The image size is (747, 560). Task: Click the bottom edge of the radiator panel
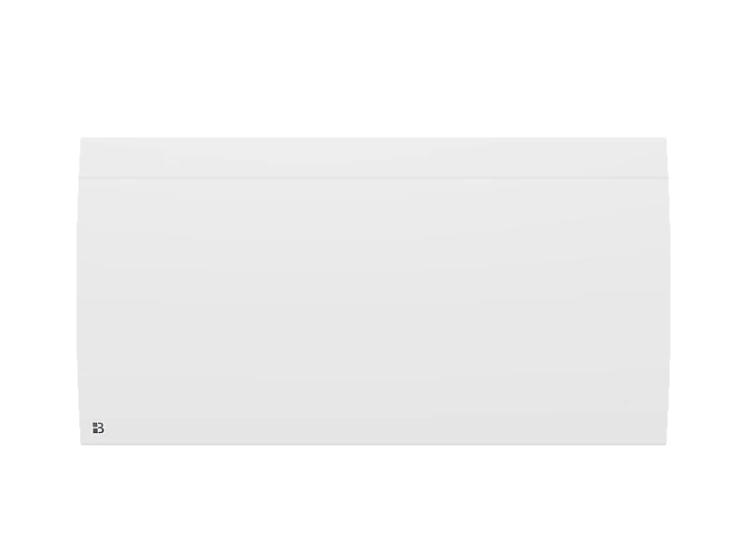pos(373,444)
